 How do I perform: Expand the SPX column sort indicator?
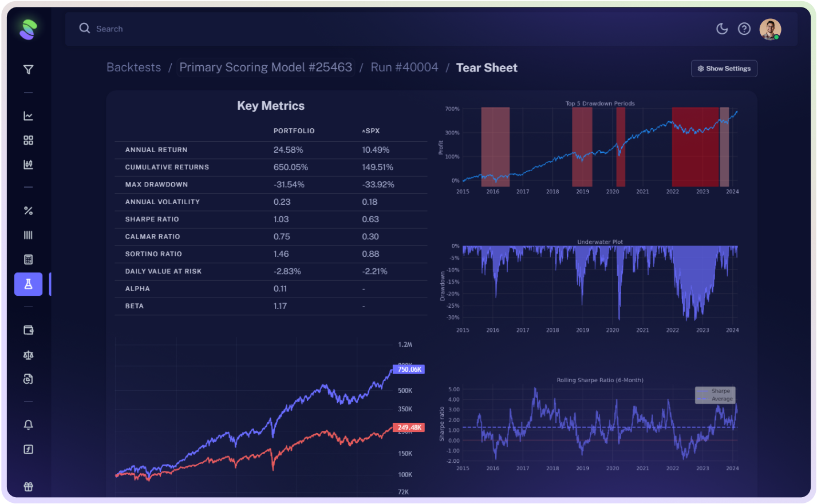[363, 130]
